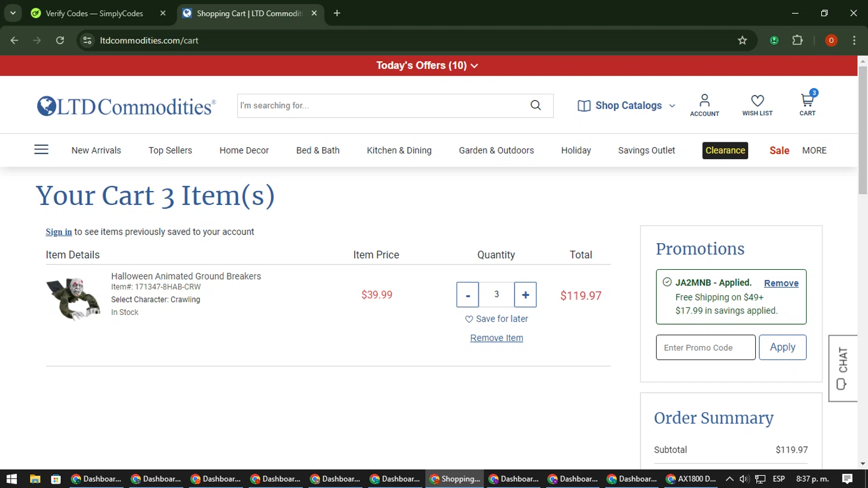
Task: Open the Windows notification center
Action: [847, 479]
